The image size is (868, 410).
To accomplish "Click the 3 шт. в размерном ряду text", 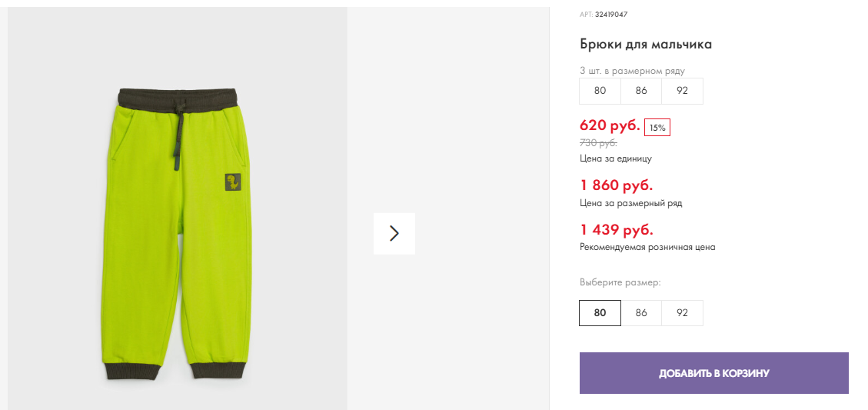I will click(x=631, y=71).
